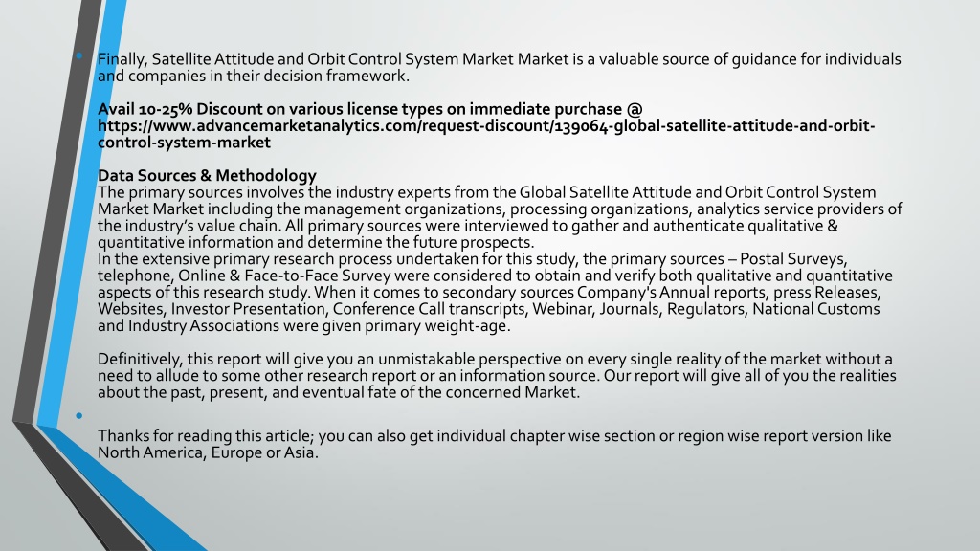The image size is (980, 551).
Task: Select the 'Data Sources & Methodology' heading
Action: [207, 176]
